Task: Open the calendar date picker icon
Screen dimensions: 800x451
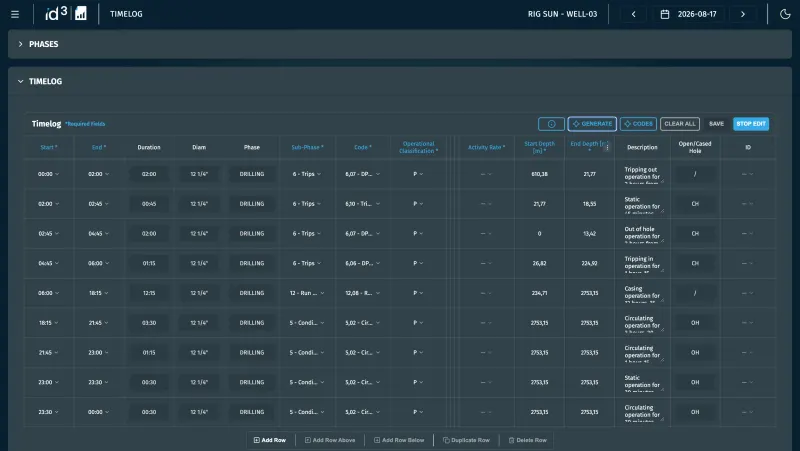Action: point(665,14)
